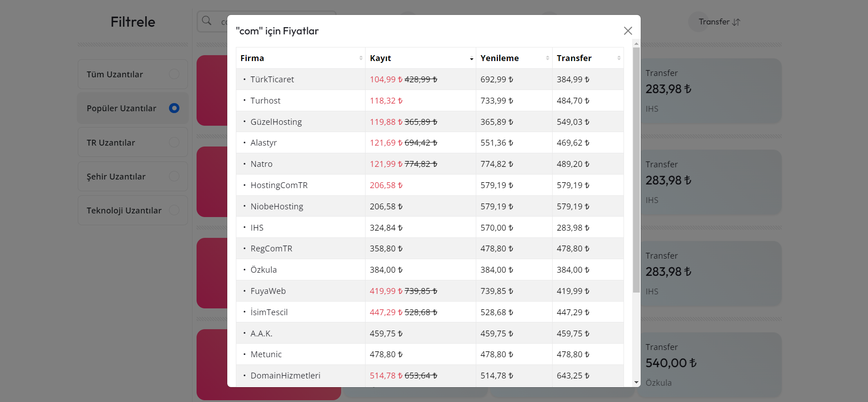Click the IHS firm name in table
The height and width of the screenshot is (402, 868).
[x=257, y=227]
